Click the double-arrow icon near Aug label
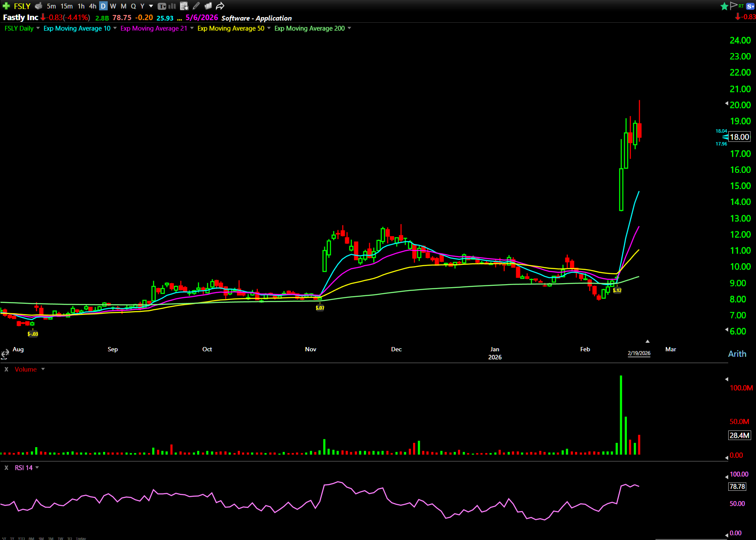Image resolution: width=756 pixels, height=540 pixels. 5,353
